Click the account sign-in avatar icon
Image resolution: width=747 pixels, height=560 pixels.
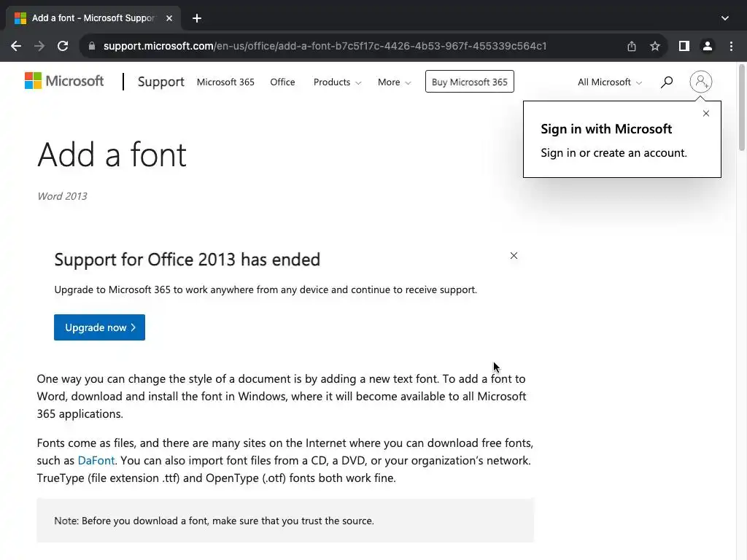[x=700, y=82]
